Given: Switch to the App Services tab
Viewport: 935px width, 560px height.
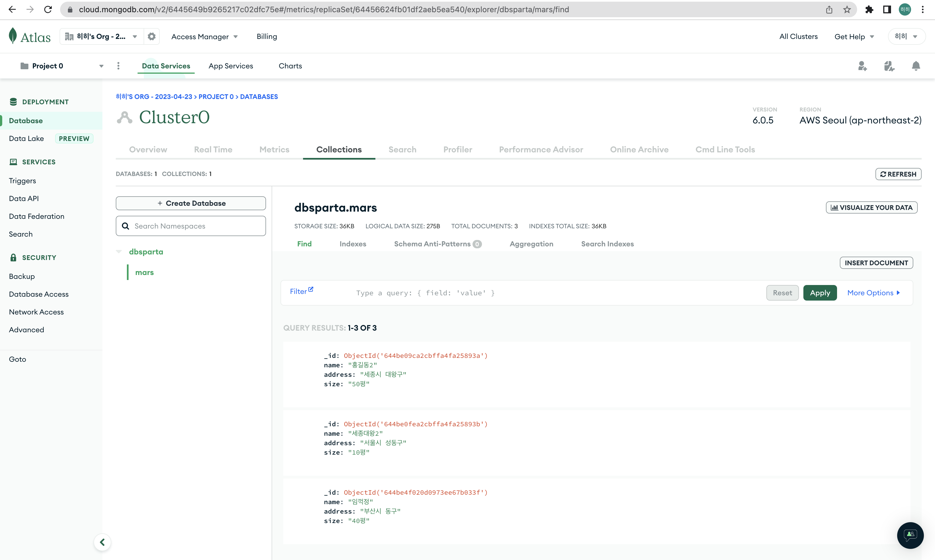Looking at the screenshot, I should click(231, 66).
